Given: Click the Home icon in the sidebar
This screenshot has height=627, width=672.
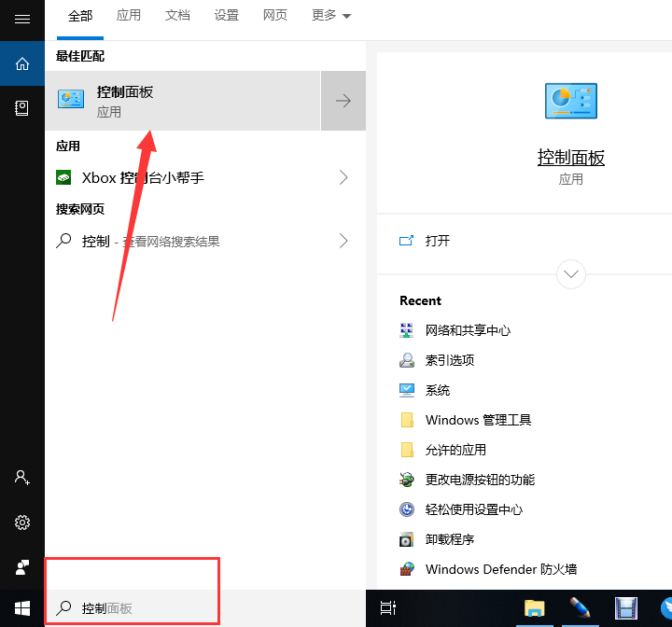Looking at the screenshot, I should point(22,63).
